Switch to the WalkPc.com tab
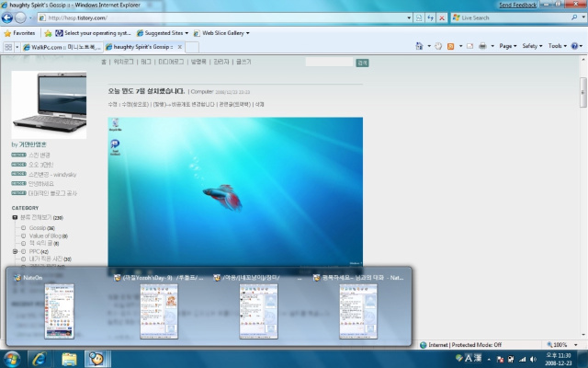 (x=62, y=47)
